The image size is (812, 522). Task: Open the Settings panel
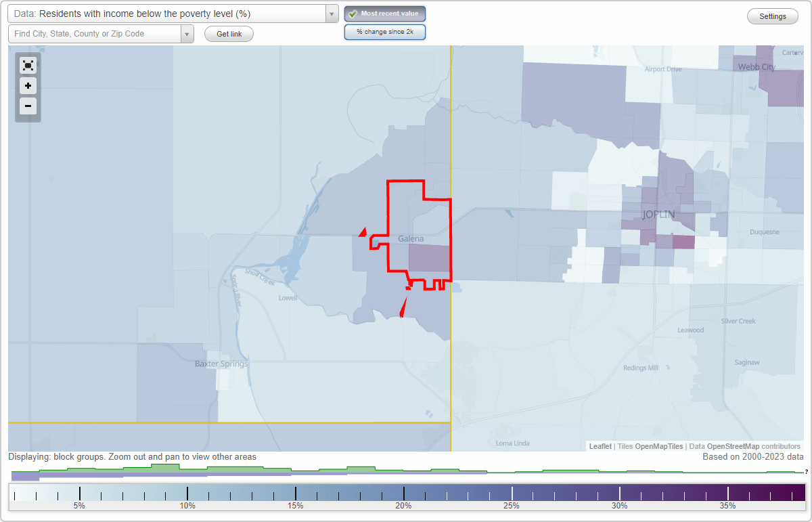772,16
